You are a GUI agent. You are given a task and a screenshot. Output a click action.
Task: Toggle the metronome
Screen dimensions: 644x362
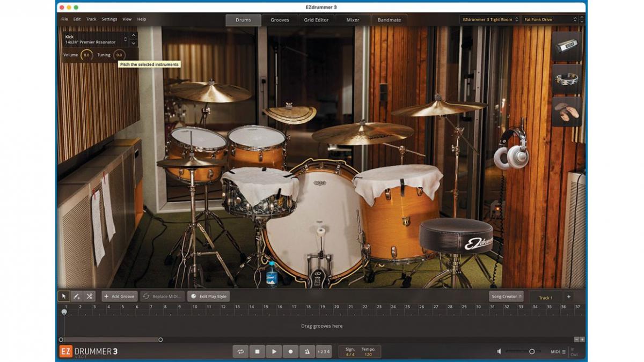pyautogui.click(x=307, y=351)
